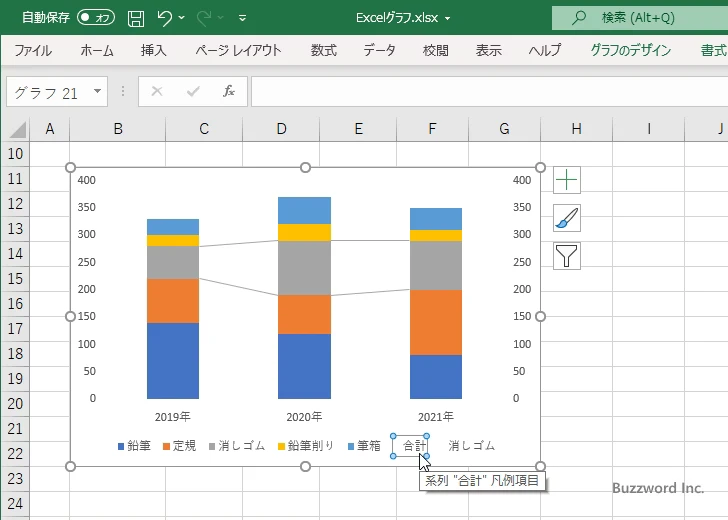Switch to the 表示 tab

pos(488,50)
